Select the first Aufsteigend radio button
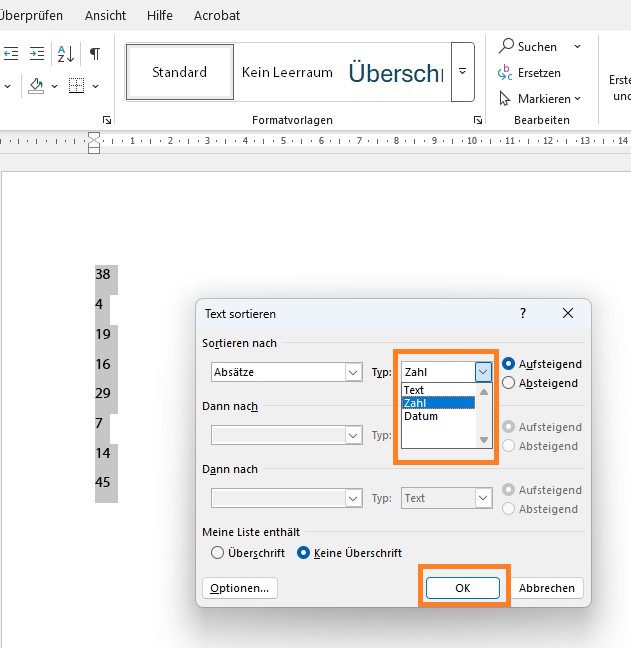 (x=509, y=364)
